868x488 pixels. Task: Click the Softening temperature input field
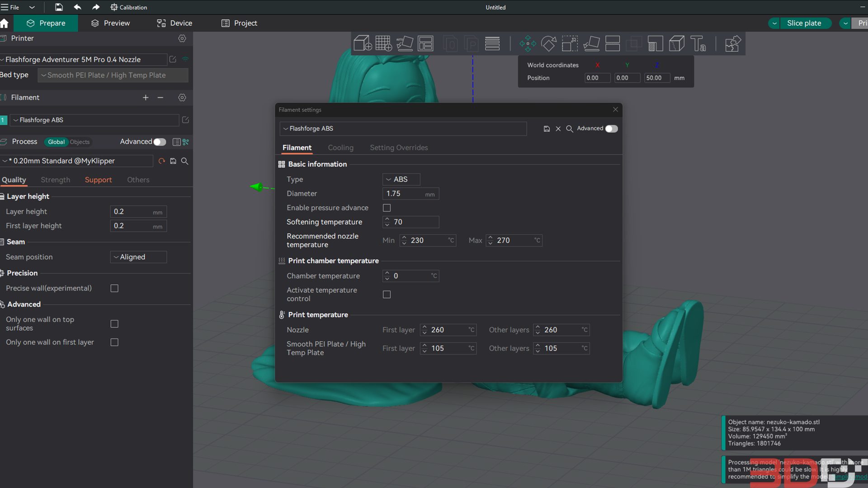(410, 222)
